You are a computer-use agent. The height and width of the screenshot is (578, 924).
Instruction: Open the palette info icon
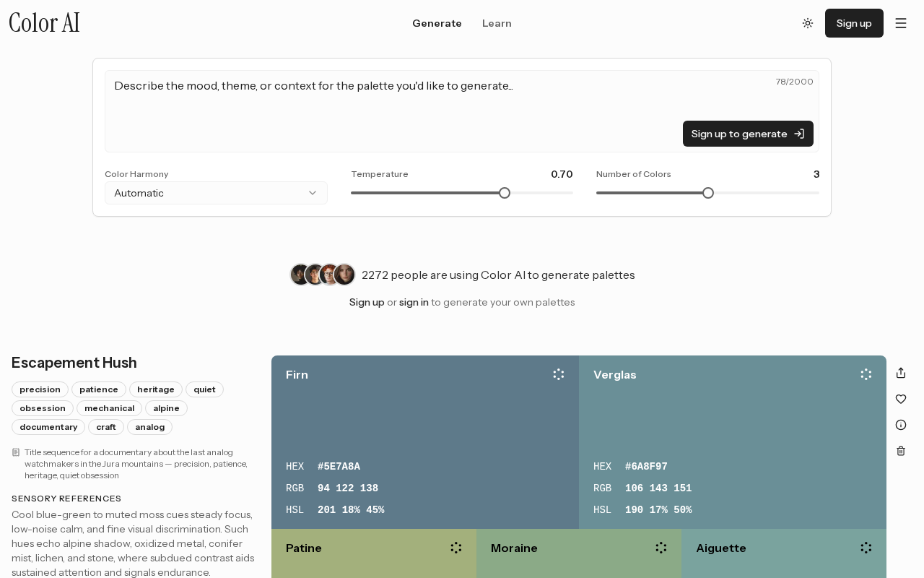click(x=901, y=425)
